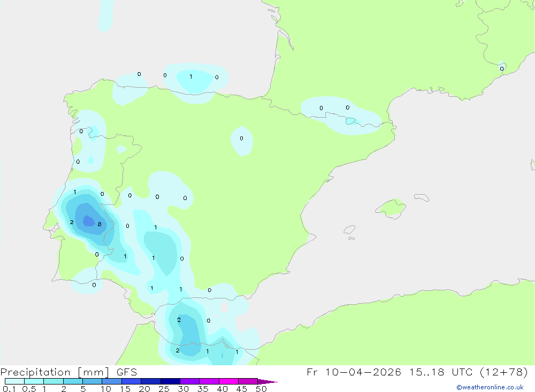
Task: Pick the 1–2 mm legend color box
Action: click(53, 381)
